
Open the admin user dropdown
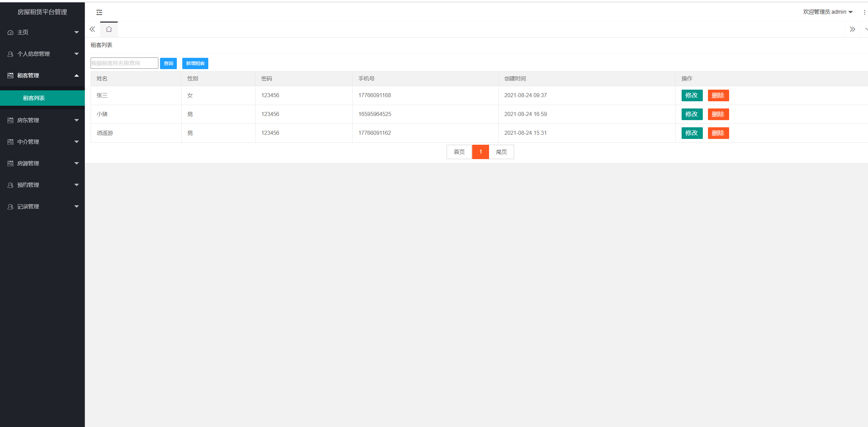point(828,12)
